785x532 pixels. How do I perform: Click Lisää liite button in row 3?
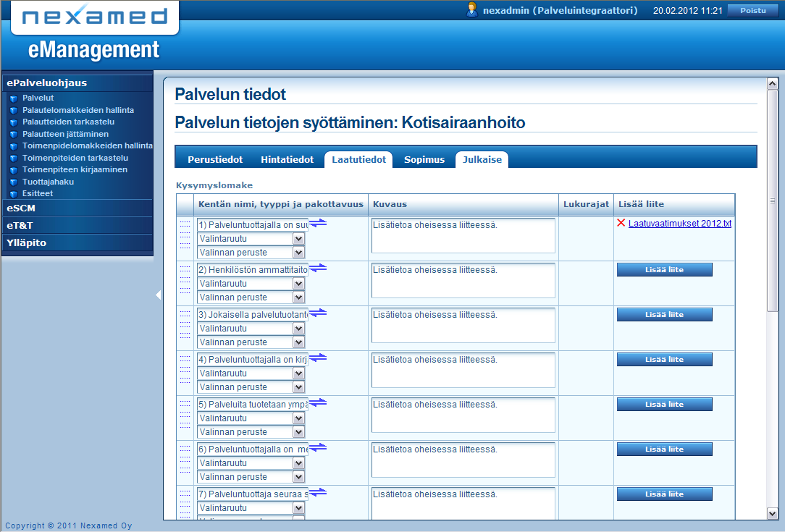[x=664, y=315]
